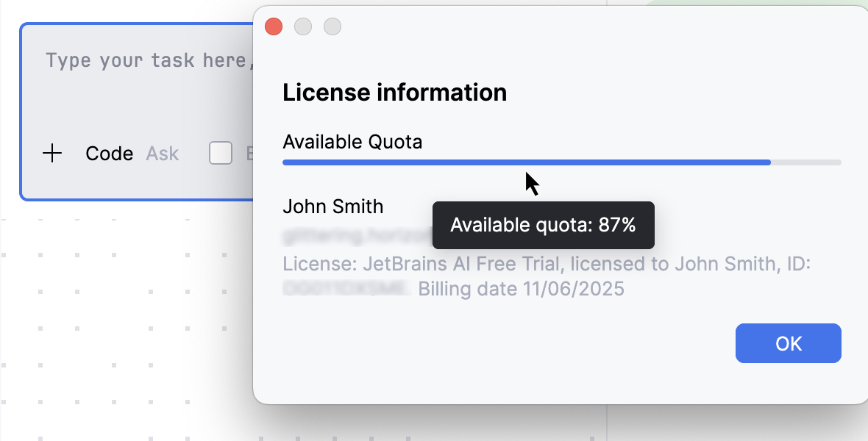
Task: Click the Available Quota label
Action: (352, 141)
